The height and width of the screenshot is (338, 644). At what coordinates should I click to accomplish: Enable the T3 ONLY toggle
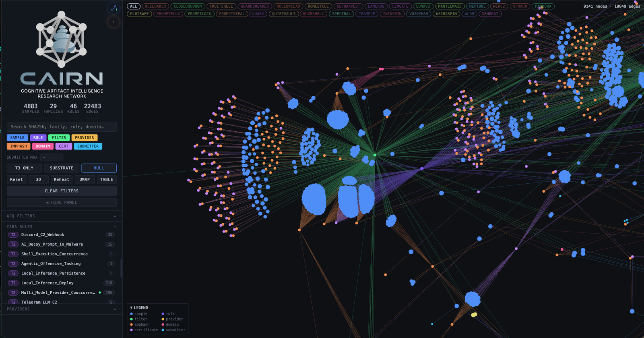coord(24,168)
